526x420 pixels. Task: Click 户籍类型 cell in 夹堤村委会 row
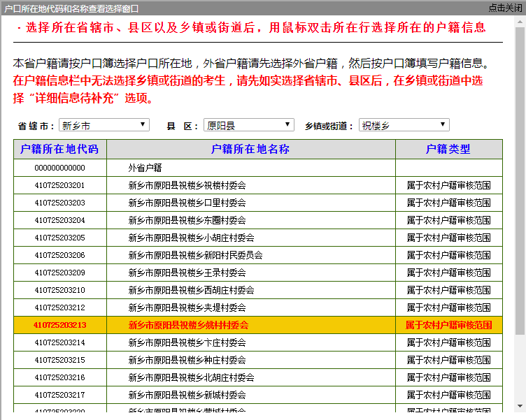(x=449, y=307)
